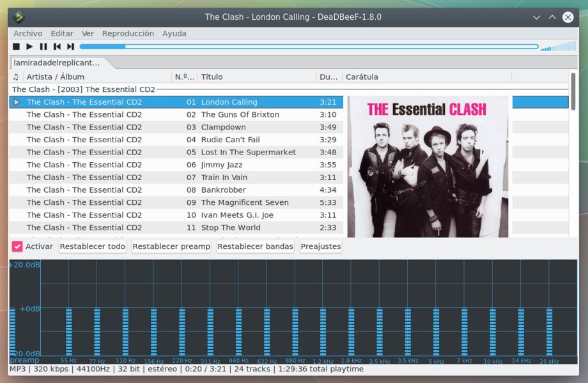Open the Reproducción menu
The image size is (588, 383).
[x=128, y=33]
